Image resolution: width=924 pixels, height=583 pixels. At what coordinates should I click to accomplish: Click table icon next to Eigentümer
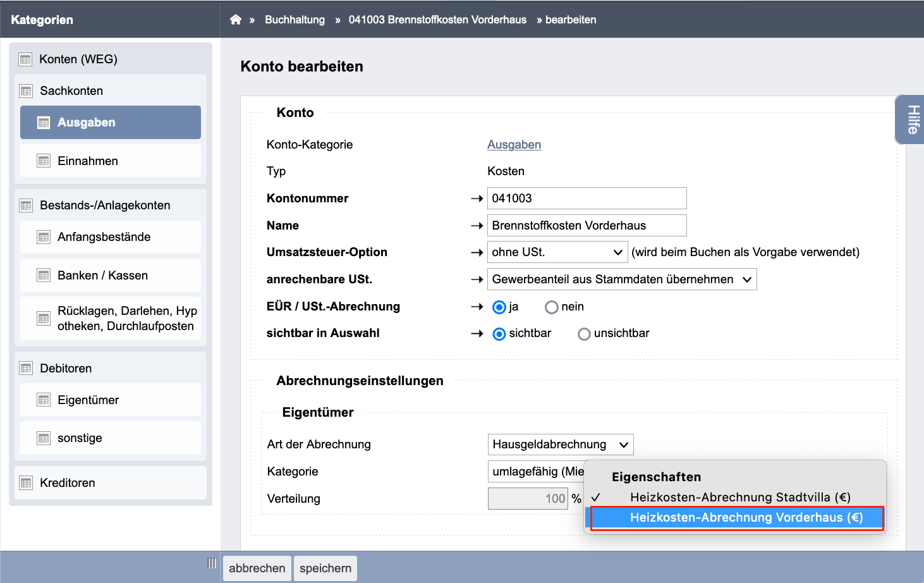click(44, 400)
